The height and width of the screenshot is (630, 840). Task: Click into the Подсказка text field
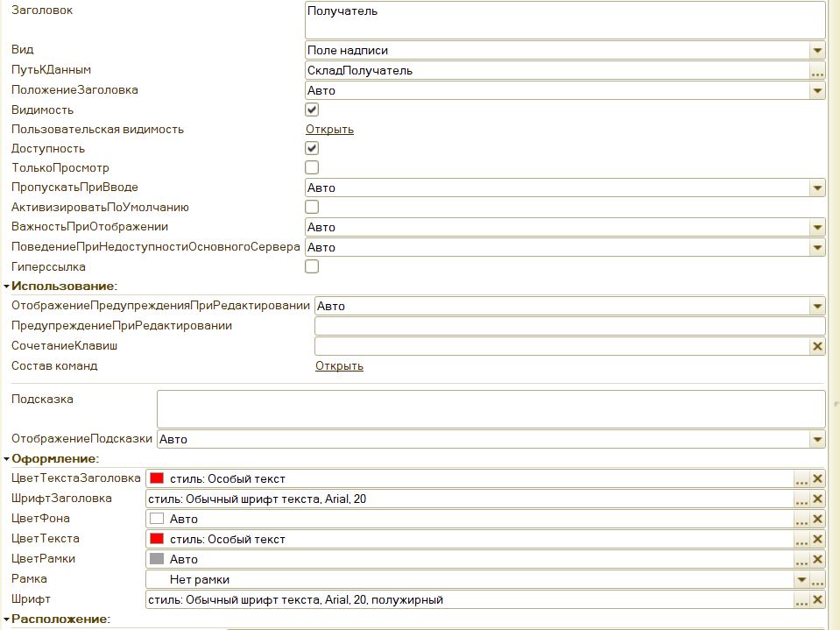coord(491,408)
